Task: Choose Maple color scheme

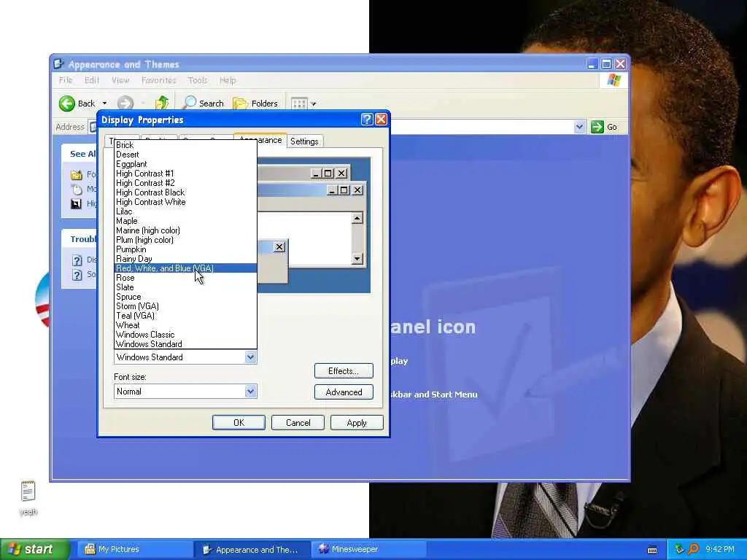Action: click(x=186, y=221)
